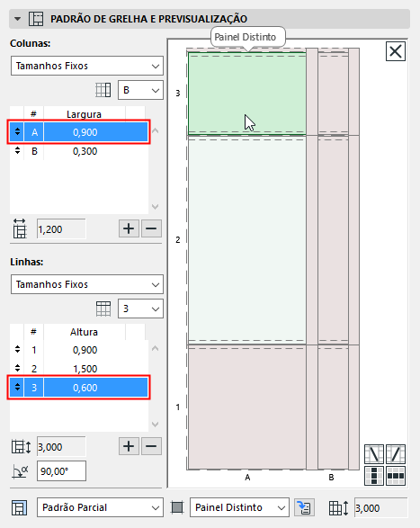Click the add column plus button
420x528 pixels.
[129, 228]
